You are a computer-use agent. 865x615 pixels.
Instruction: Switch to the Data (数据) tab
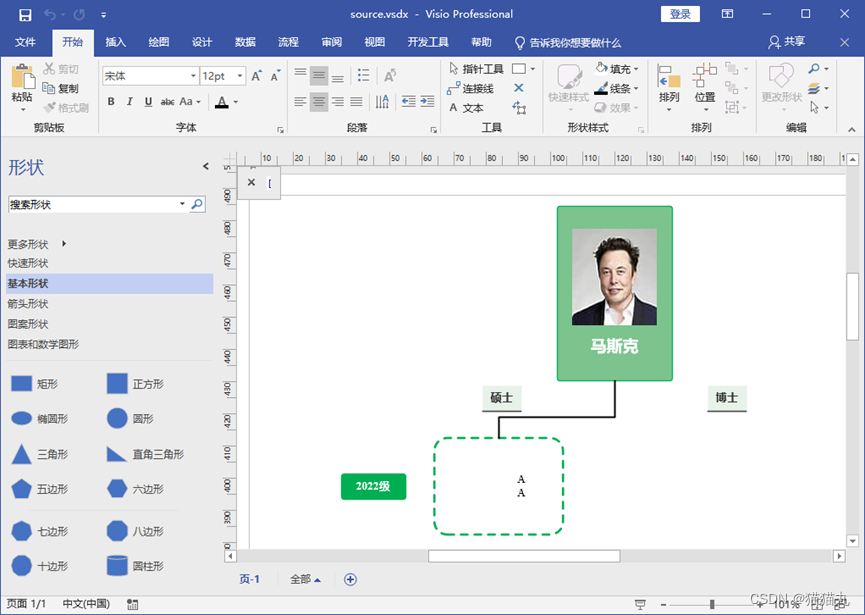click(x=245, y=42)
